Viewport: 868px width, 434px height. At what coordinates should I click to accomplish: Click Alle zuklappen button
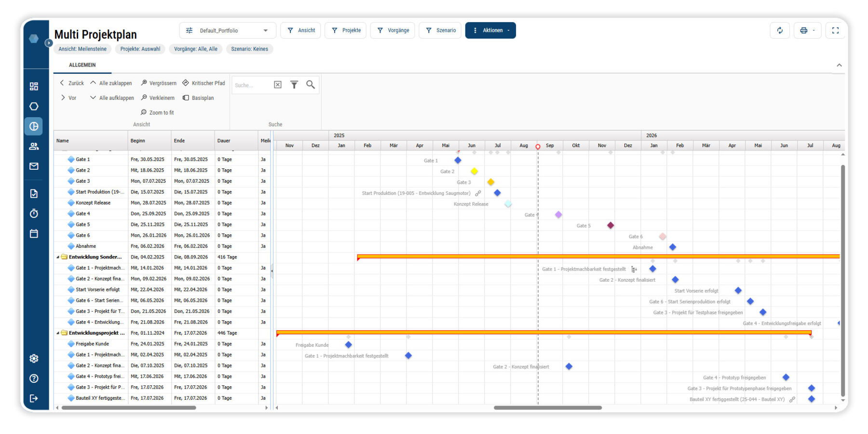[111, 83]
